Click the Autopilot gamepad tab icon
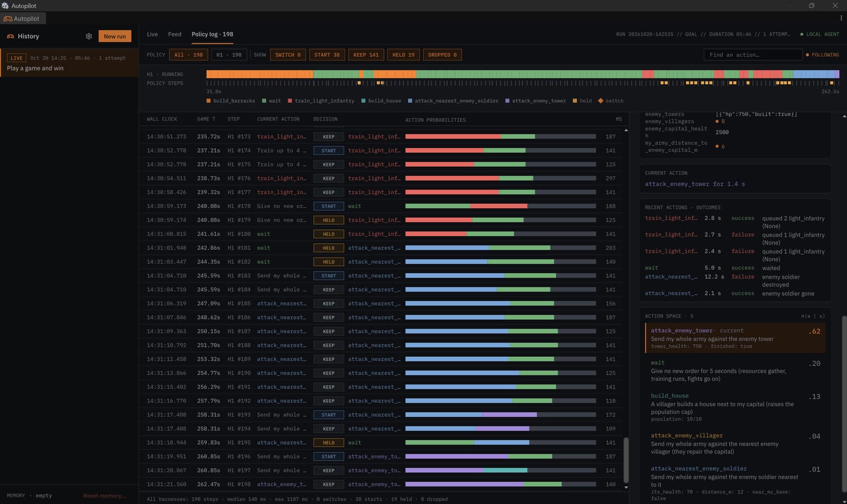This screenshot has height=504, width=847. (8, 19)
